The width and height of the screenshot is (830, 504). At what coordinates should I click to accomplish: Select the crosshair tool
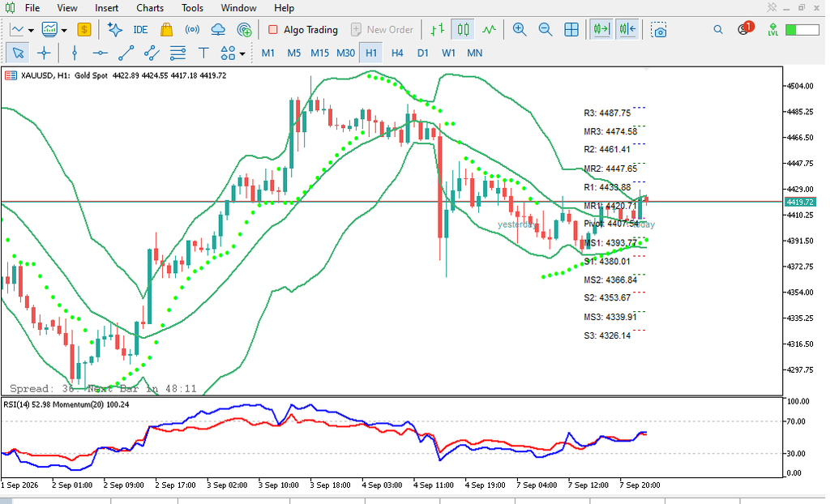44,53
